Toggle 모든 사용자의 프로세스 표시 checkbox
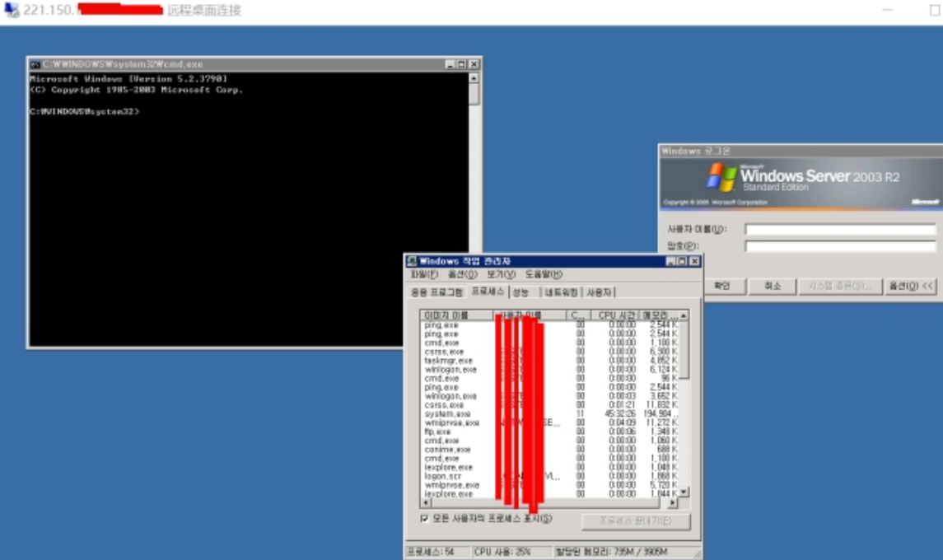943x560 pixels. tap(425, 519)
